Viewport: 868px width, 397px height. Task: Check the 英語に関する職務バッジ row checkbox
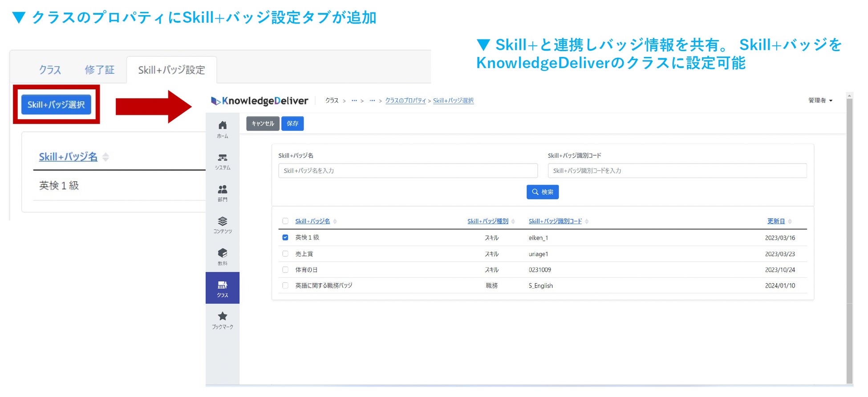[285, 285]
